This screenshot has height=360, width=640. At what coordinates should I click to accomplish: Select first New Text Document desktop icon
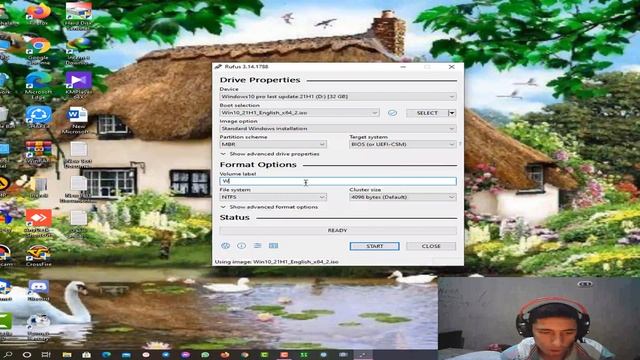(x=78, y=155)
